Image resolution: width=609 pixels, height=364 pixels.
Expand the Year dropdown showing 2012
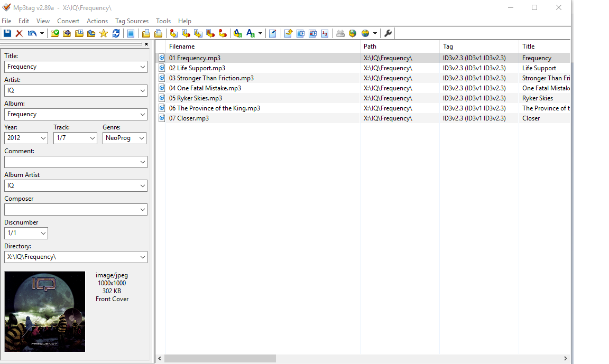pyautogui.click(x=43, y=138)
